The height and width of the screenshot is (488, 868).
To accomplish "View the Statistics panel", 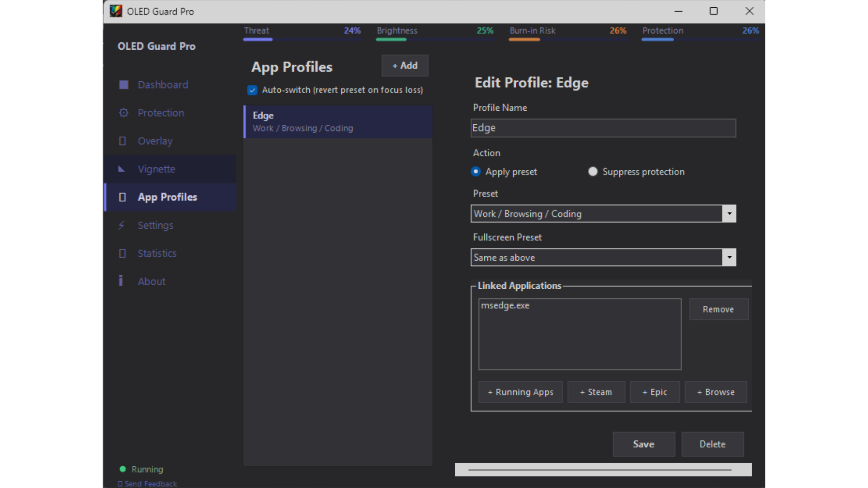I will tap(157, 253).
